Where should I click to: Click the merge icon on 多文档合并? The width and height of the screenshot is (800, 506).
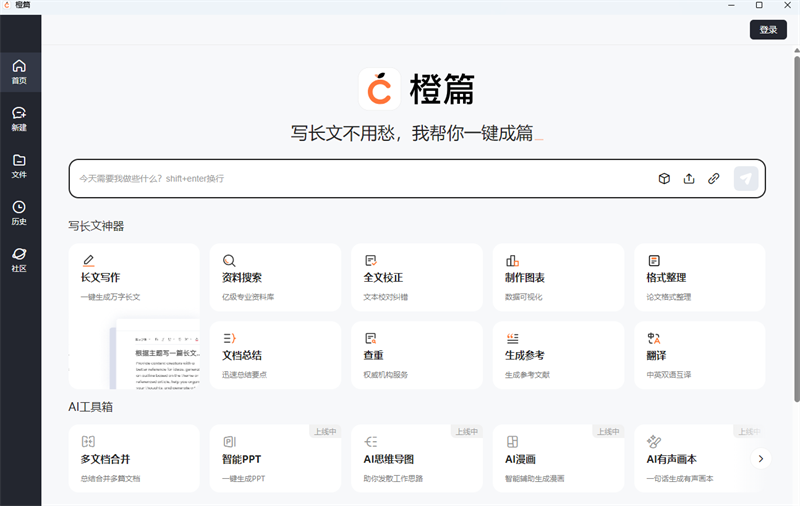(88, 441)
